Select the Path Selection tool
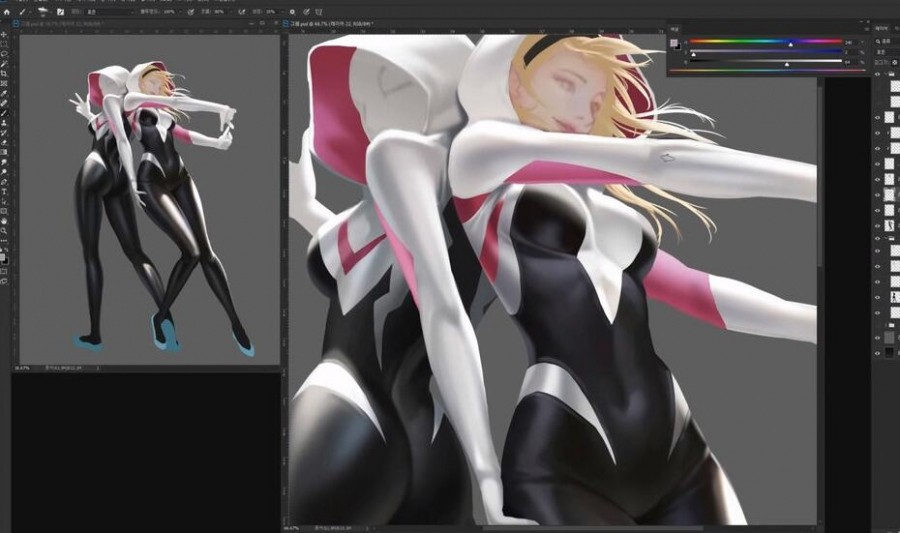Viewport: 900px width, 533px height. [4, 201]
